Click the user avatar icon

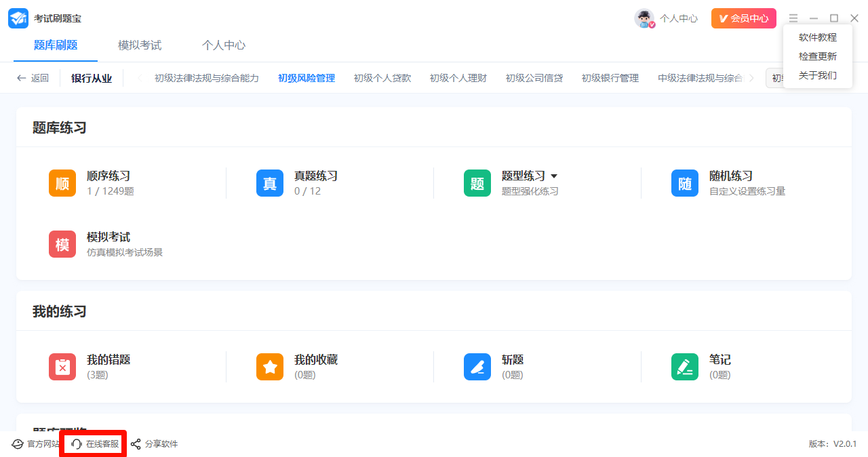(644, 18)
